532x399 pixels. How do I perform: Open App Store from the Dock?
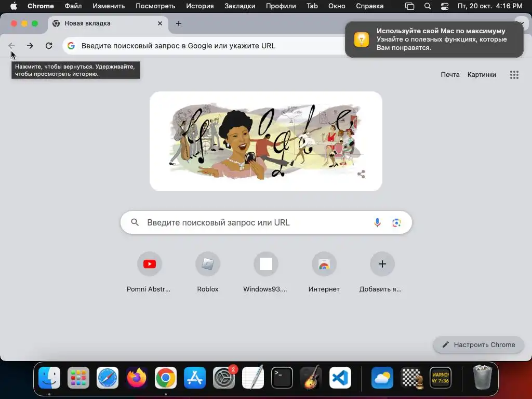tap(195, 378)
